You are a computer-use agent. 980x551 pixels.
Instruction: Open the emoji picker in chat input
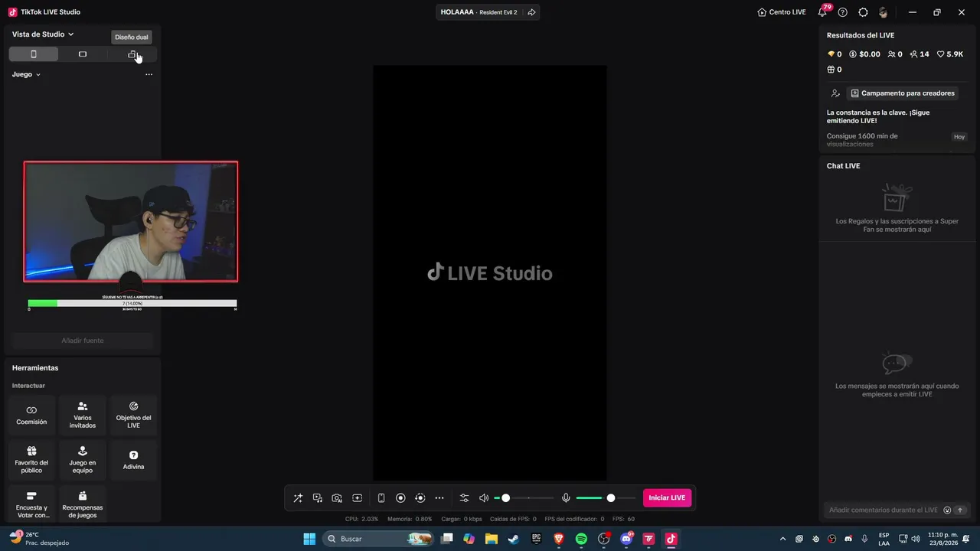947,510
